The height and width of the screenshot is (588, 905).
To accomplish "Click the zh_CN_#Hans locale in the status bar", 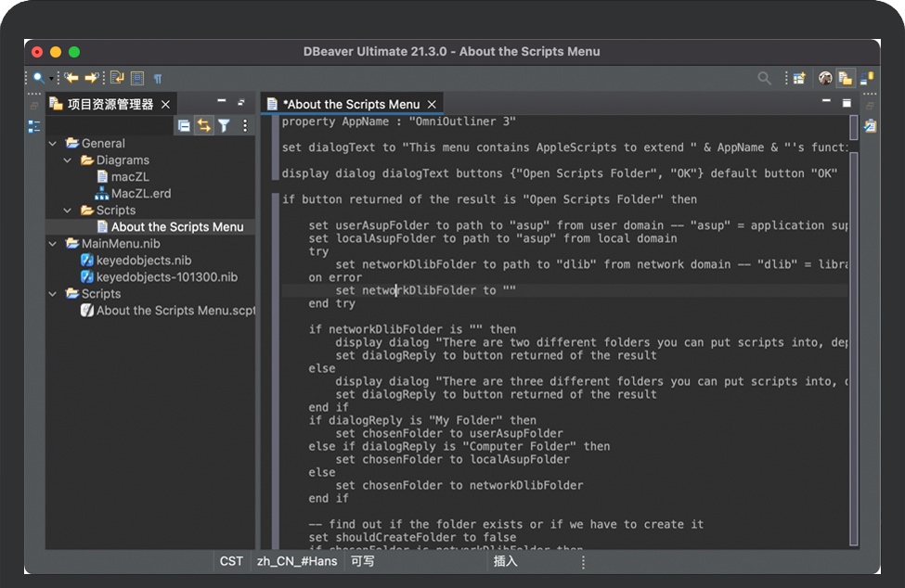I will click(x=297, y=561).
